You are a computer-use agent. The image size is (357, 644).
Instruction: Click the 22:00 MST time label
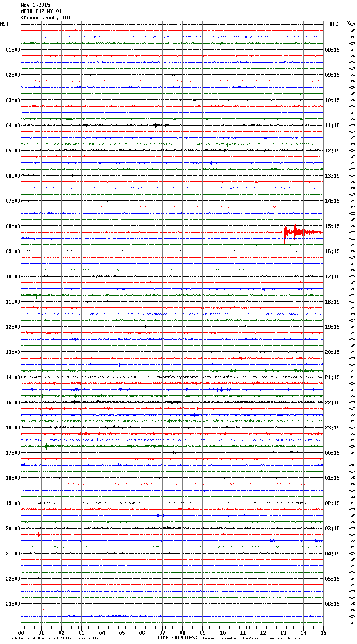pos(13,579)
